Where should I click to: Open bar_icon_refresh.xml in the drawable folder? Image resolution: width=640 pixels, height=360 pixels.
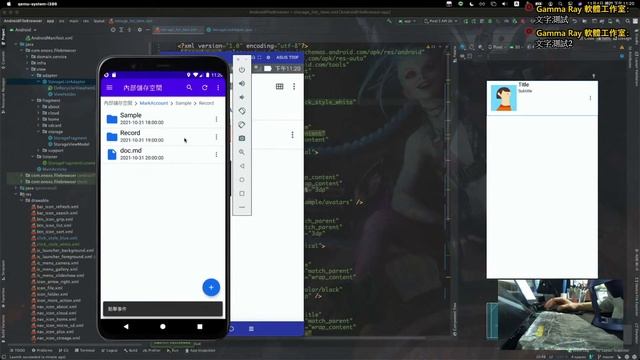tap(57, 207)
